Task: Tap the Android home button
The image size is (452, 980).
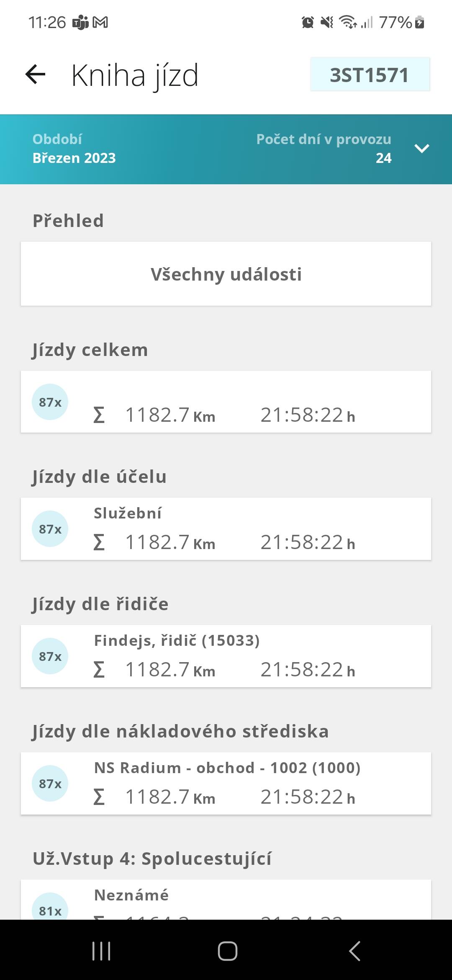Action: (x=228, y=951)
